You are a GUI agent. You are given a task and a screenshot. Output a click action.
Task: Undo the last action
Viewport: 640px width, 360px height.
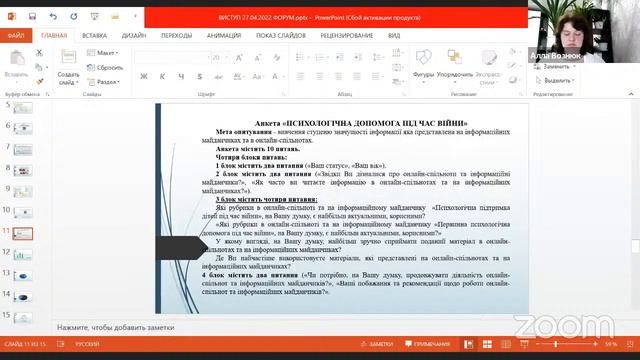pyautogui.click(x=53, y=16)
